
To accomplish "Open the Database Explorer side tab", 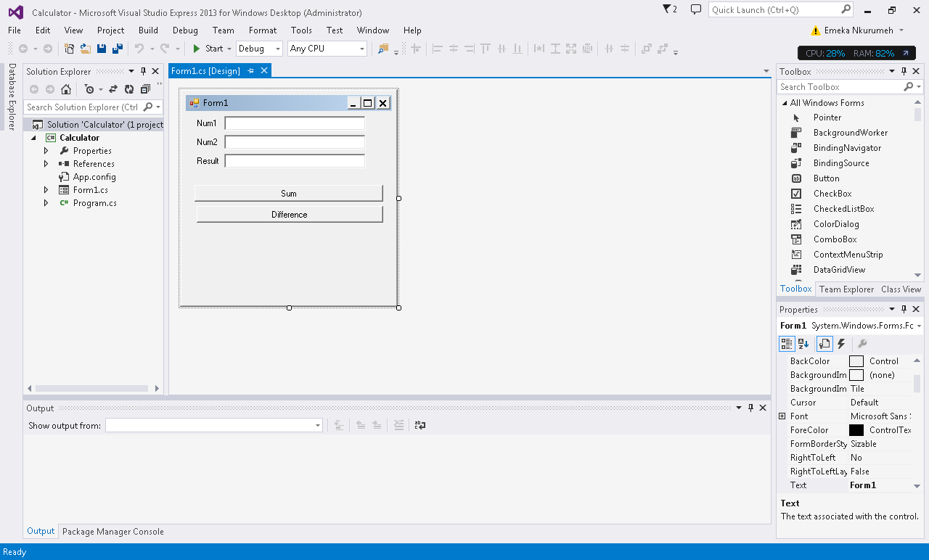I will (x=12, y=97).
